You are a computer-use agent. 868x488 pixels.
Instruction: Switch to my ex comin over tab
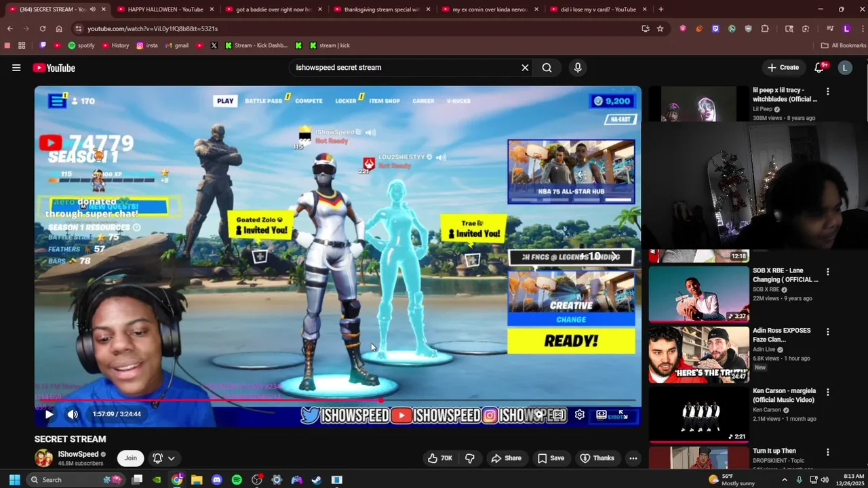489,9
